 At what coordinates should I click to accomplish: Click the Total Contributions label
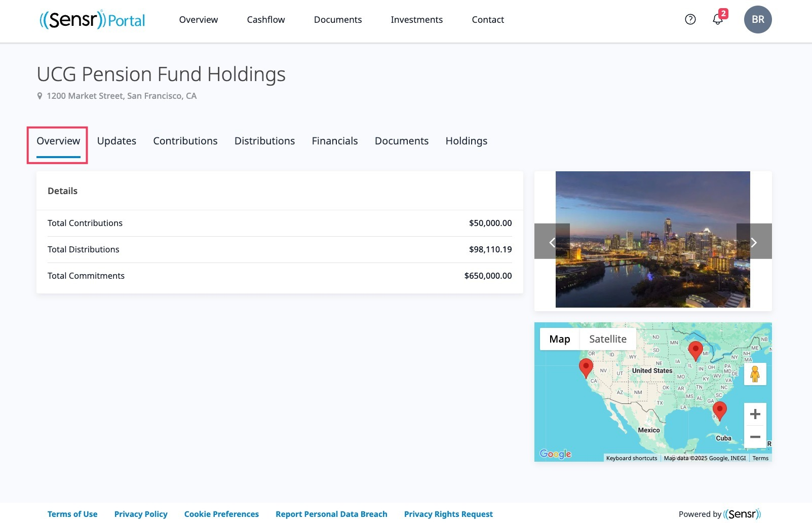point(85,223)
